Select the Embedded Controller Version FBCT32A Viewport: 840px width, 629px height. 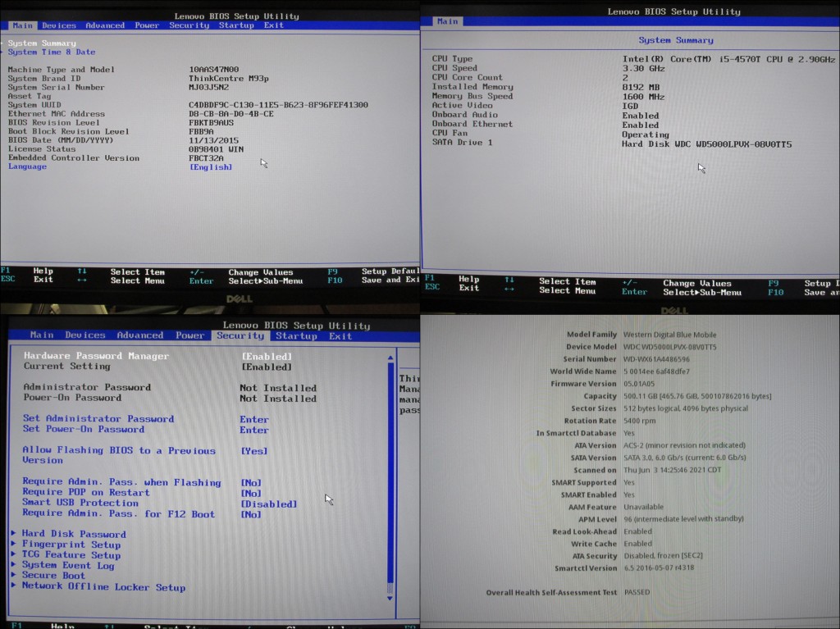(206, 158)
